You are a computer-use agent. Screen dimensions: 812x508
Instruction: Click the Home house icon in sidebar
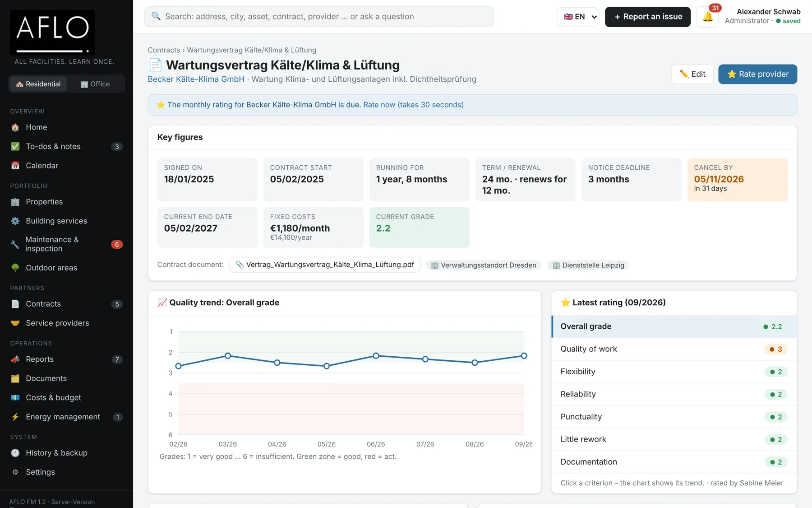[x=15, y=127]
